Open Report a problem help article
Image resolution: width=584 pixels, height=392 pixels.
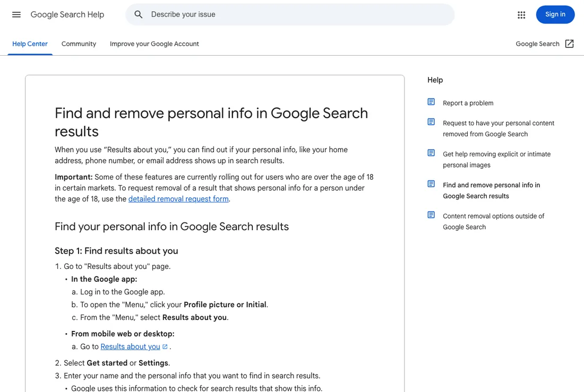point(468,103)
